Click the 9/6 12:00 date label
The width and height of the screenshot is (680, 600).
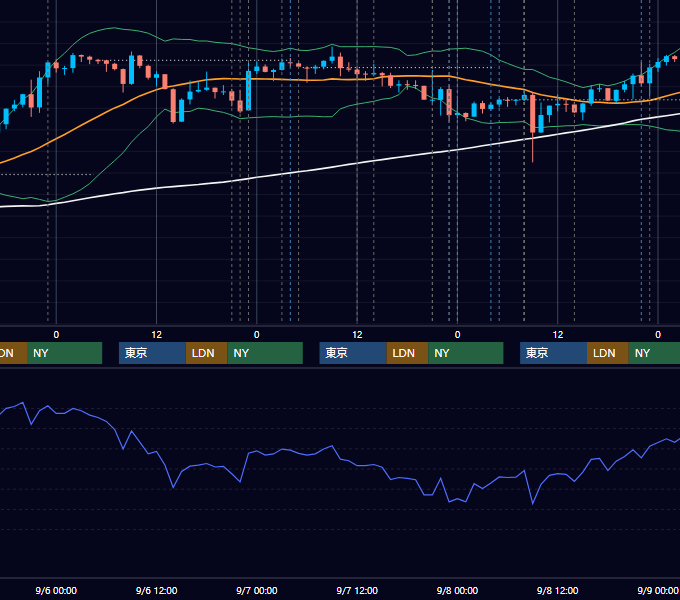tap(156, 590)
